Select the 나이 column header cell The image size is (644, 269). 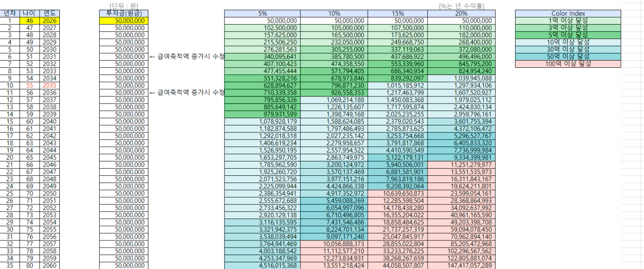29,14
